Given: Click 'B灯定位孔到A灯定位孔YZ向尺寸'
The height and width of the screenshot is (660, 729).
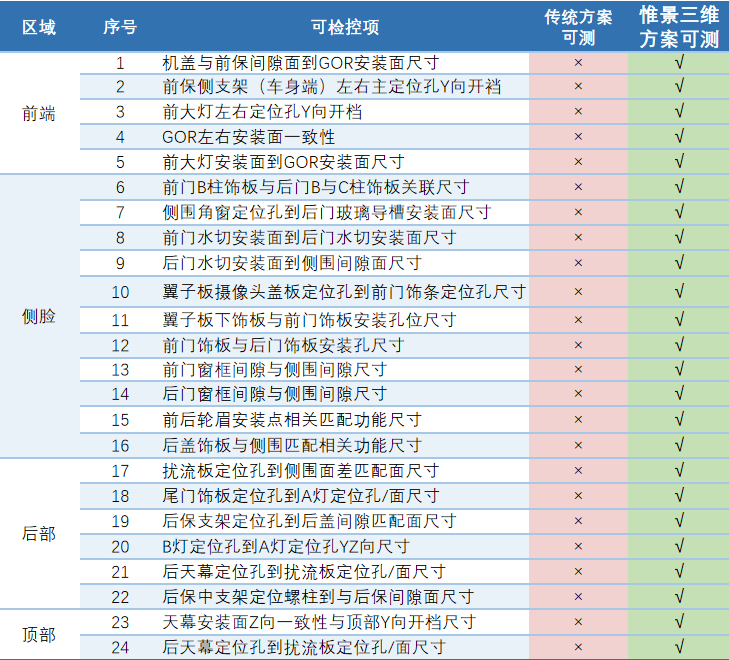Looking at the screenshot, I should click(x=285, y=547).
